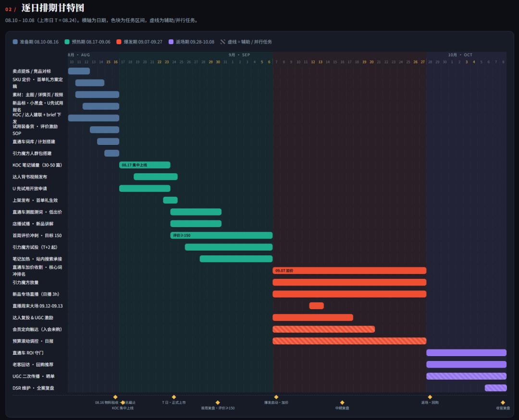
Task: Select the 卖点提炼 / 竞品对标 task bar
Action: click(79, 71)
